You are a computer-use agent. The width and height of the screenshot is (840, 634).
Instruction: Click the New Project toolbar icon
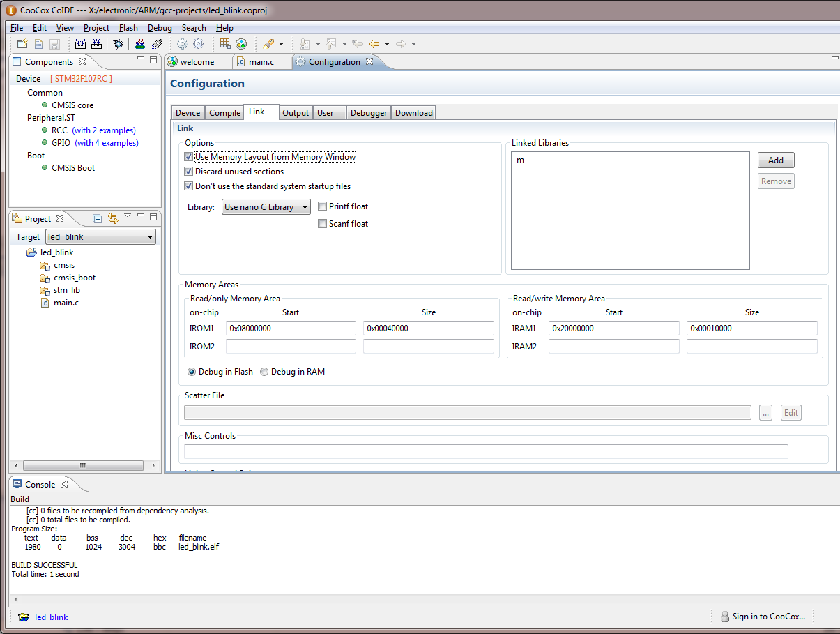point(23,44)
